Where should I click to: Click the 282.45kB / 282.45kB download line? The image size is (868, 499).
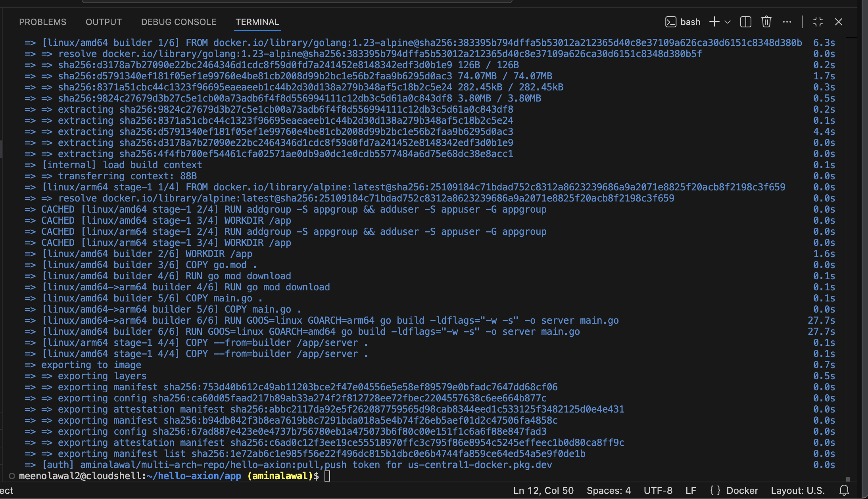click(x=294, y=87)
